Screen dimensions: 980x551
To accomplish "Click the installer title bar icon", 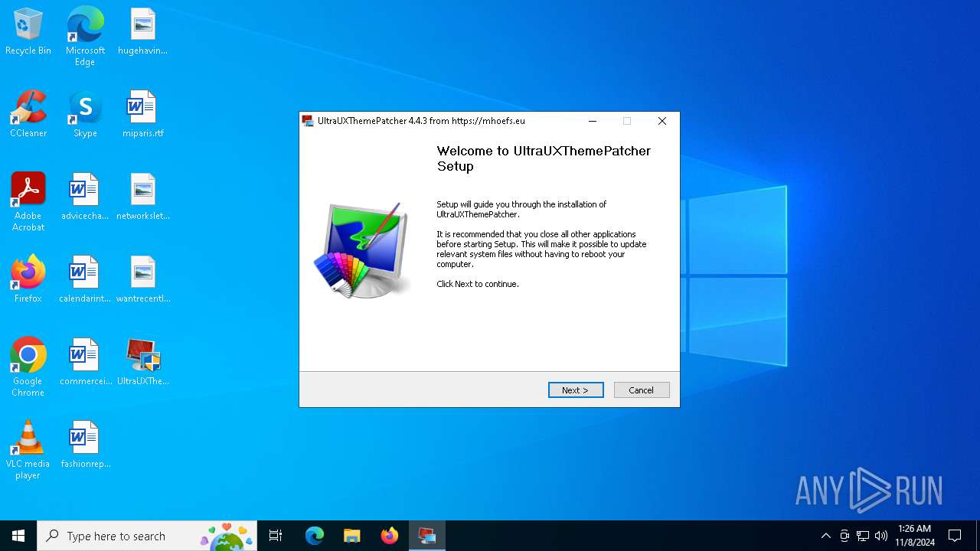I will click(x=308, y=121).
